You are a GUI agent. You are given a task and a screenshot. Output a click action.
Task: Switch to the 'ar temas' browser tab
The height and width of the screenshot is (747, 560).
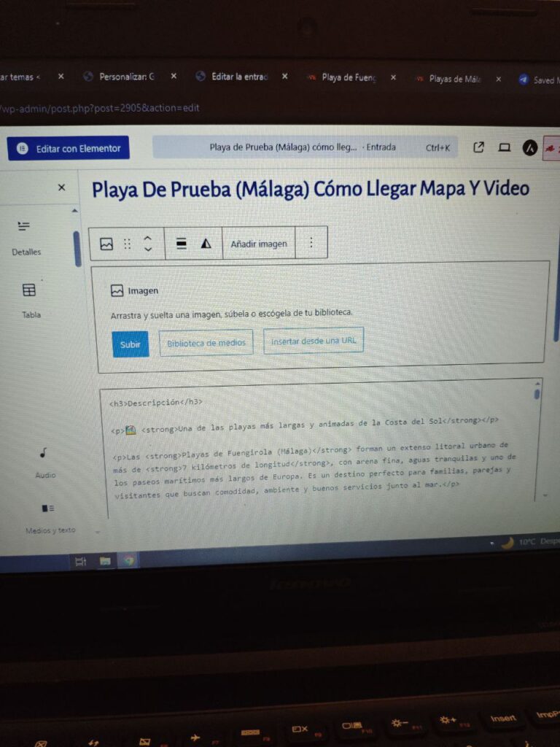point(20,77)
